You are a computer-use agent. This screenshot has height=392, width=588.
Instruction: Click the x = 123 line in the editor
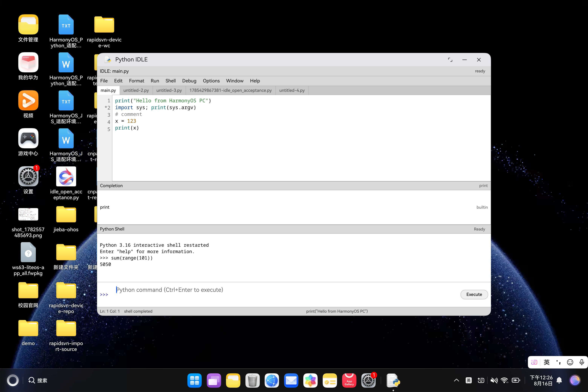(126, 121)
